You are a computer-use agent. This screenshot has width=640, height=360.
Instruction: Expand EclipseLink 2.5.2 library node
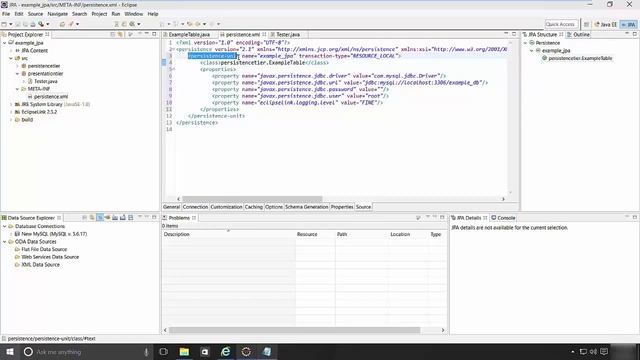pyautogui.click(x=11, y=112)
